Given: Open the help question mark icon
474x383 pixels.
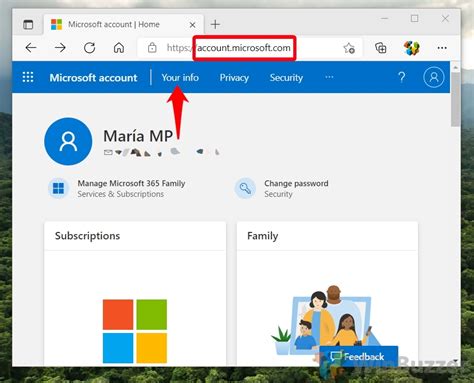Looking at the screenshot, I should click(x=402, y=77).
